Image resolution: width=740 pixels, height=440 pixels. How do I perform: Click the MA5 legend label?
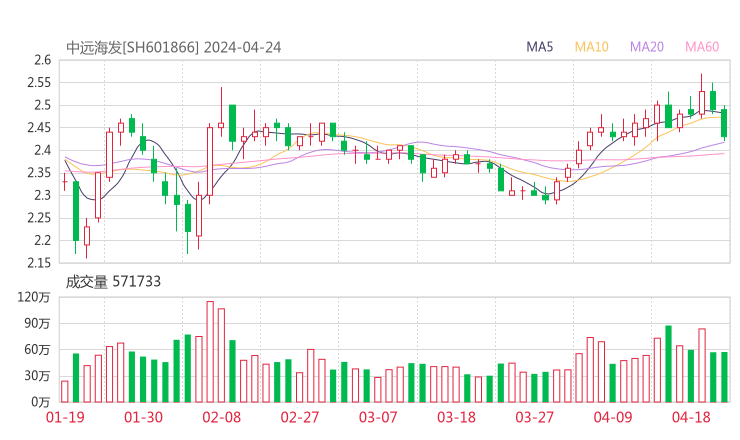click(539, 47)
